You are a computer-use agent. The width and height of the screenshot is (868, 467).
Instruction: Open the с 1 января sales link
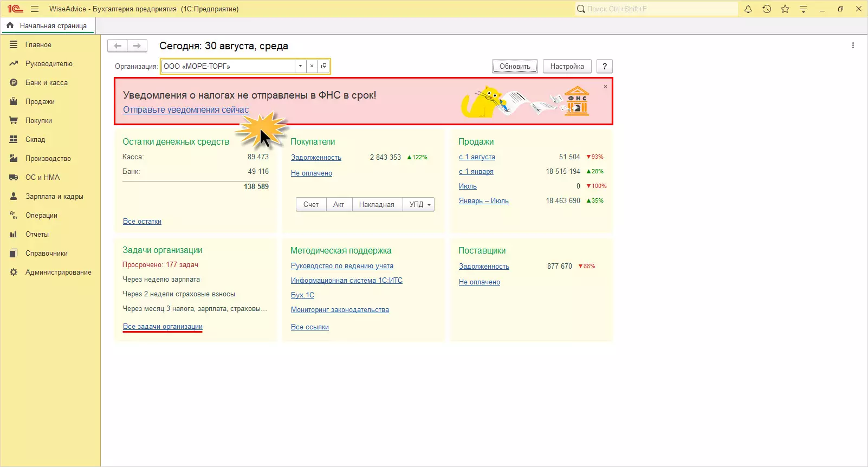click(476, 172)
